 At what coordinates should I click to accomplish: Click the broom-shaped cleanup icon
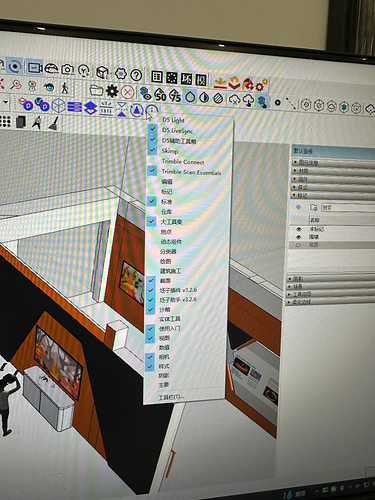coord(53,123)
